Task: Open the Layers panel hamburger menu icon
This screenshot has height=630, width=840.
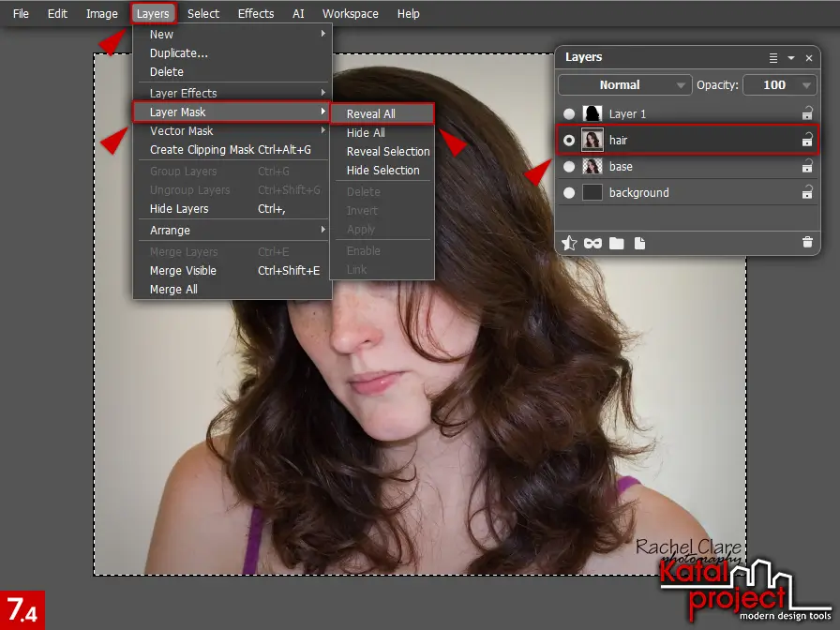Action: (x=772, y=57)
